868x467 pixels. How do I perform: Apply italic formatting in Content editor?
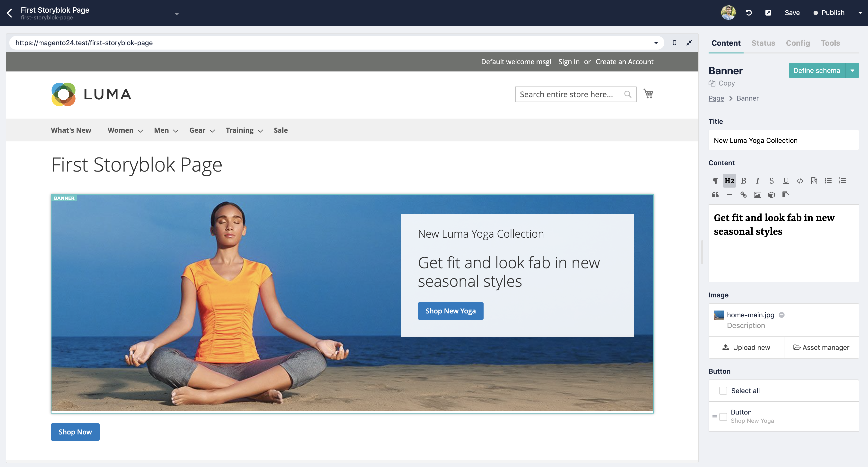point(757,181)
